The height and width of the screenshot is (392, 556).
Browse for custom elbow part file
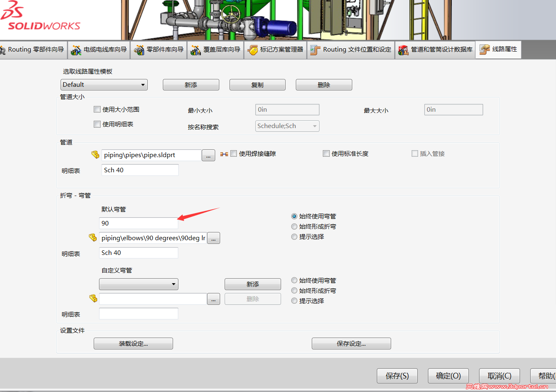(214, 299)
